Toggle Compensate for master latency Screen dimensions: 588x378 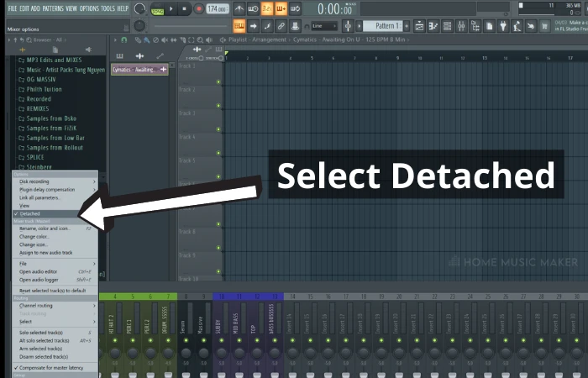pos(55,368)
